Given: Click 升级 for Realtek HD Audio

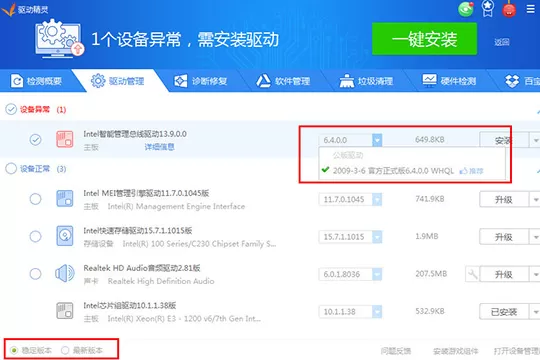Looking at the screenshot, I should pos(504,275).
